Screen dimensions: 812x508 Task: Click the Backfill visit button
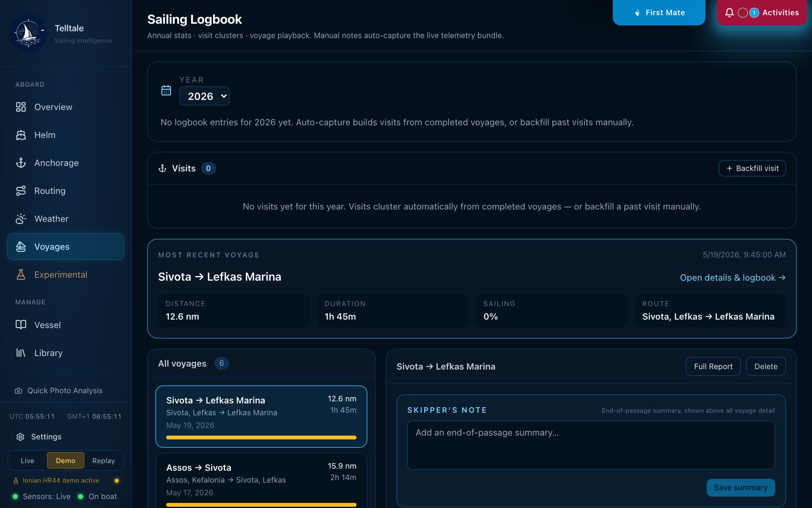(752, 168)
